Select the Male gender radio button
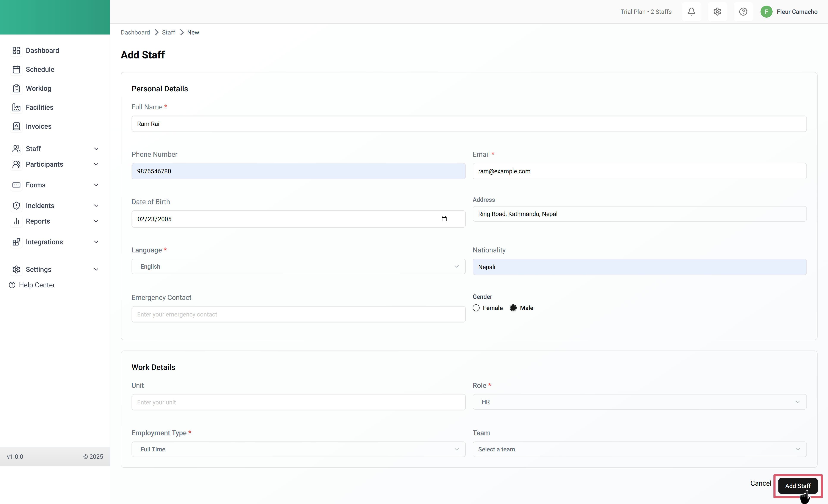The image size is (828, 504). [513, 308]
